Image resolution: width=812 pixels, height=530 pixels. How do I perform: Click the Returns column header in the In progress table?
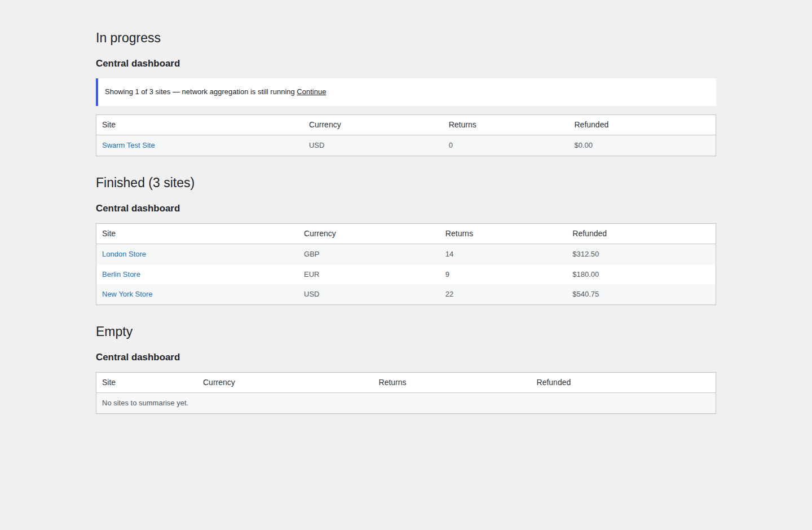point(462,125)
